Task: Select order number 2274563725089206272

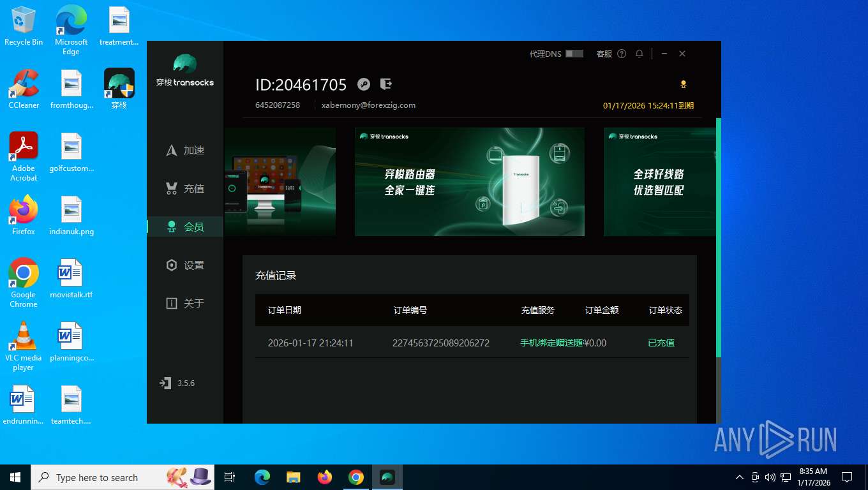Action: click(x=441, y=343)
